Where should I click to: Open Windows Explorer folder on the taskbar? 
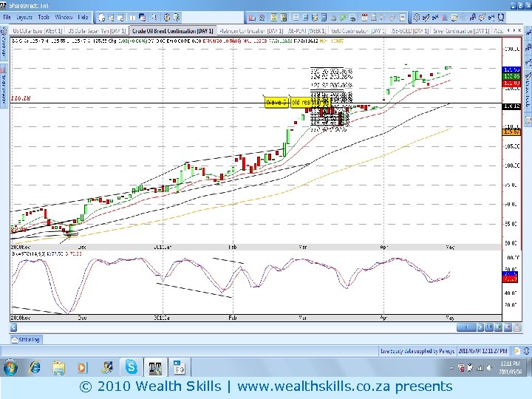[58, 368]
